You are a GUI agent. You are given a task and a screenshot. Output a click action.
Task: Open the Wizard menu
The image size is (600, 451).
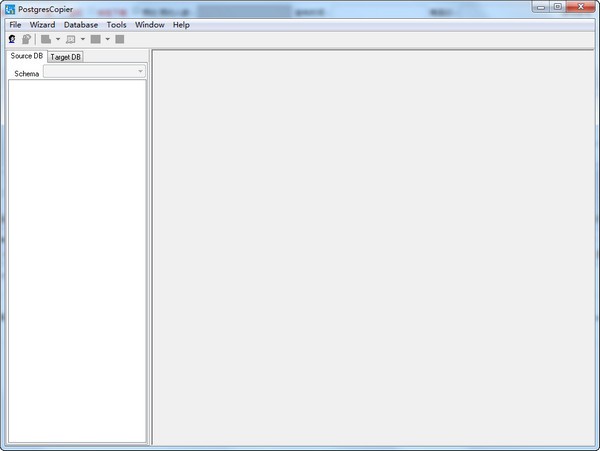(42, 24)
